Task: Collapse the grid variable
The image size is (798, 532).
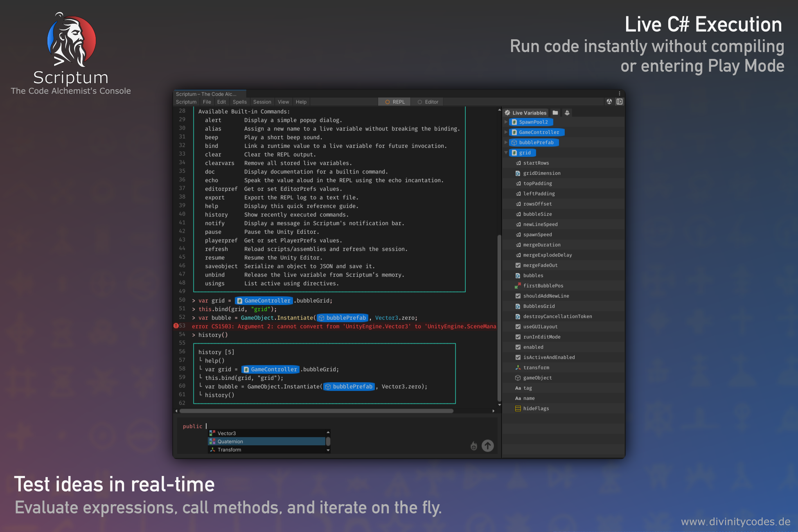Action: tap(506, 153)
